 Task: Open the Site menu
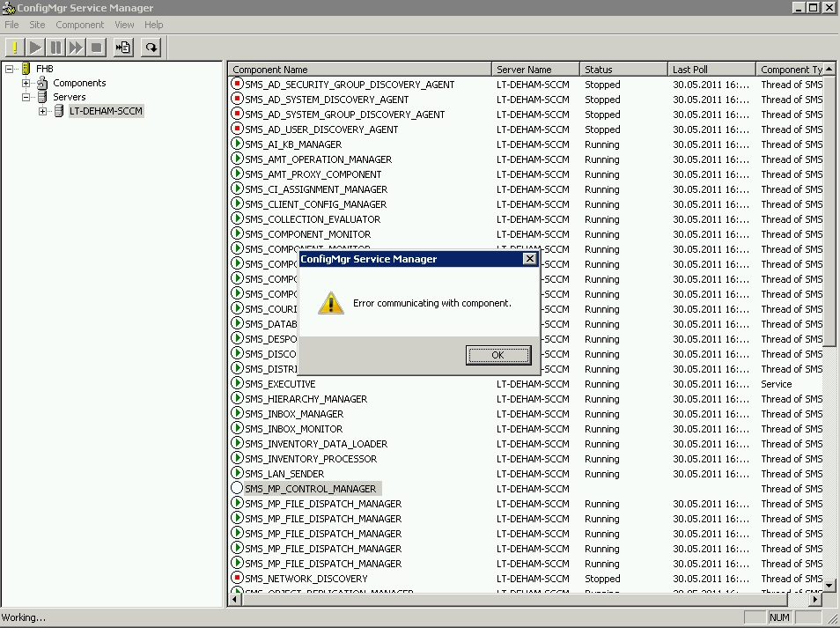click(37, 25)
